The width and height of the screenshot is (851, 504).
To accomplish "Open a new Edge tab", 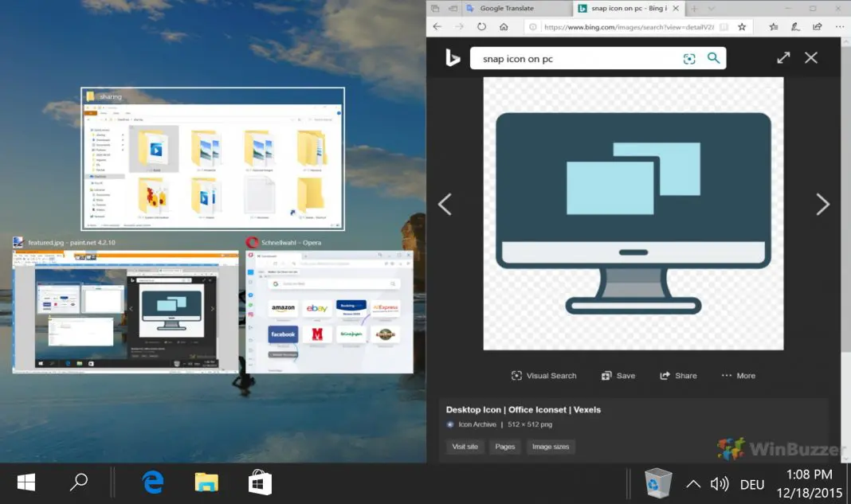I will [x=694, y=8].
